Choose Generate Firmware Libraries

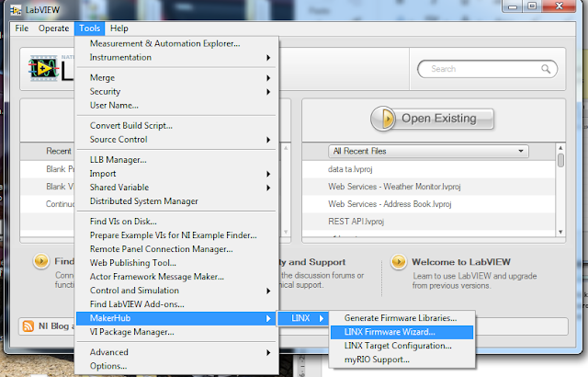tap(402, 318)
